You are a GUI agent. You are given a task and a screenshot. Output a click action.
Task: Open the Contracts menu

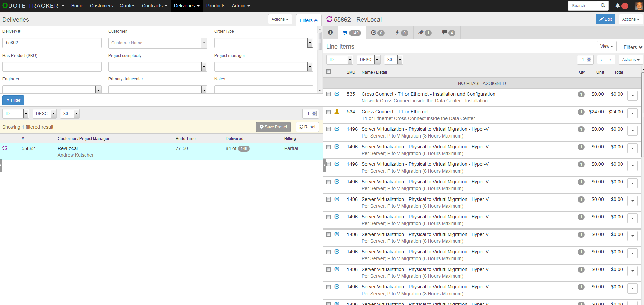(154, 6)
